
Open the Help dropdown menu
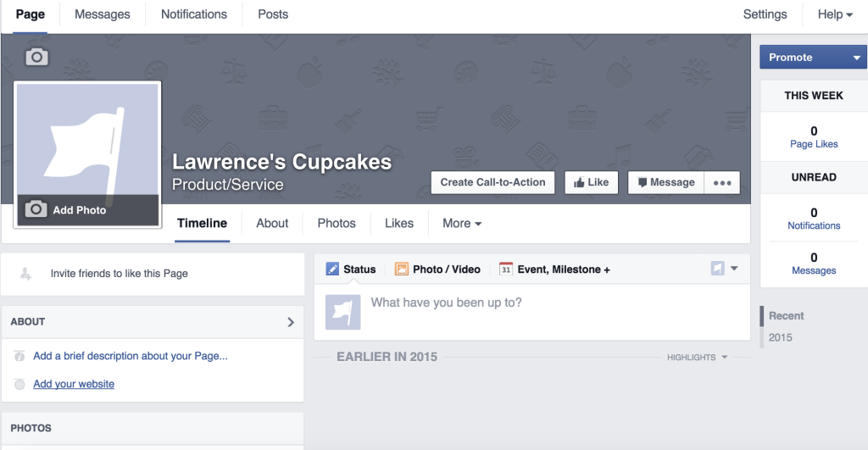pos(835,14)
